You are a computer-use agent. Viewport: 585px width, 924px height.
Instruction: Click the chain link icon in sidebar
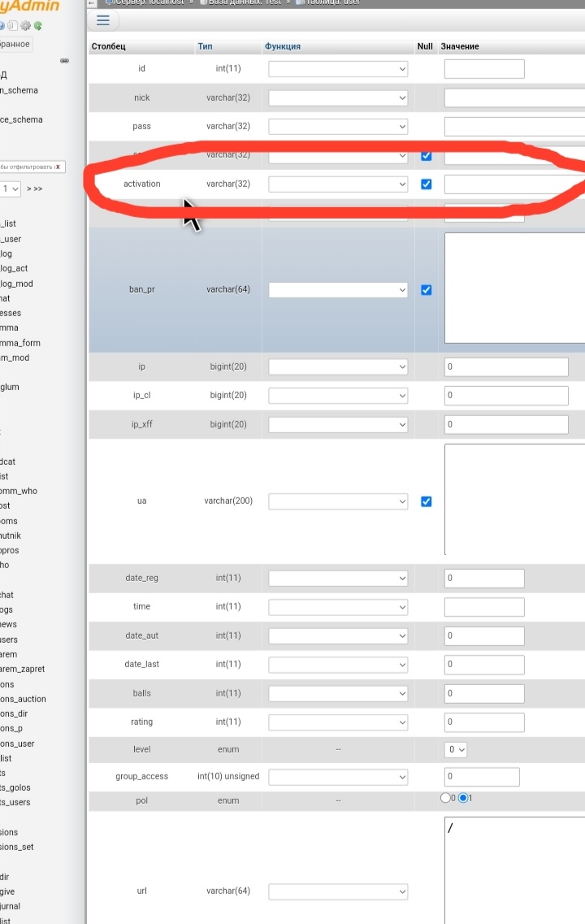(x=65, y=61)
